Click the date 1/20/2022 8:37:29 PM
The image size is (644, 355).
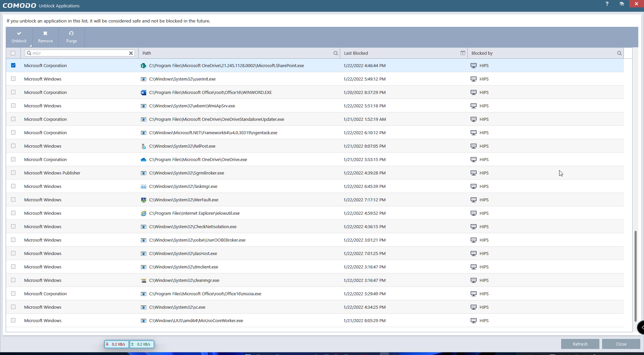(365, 93)
